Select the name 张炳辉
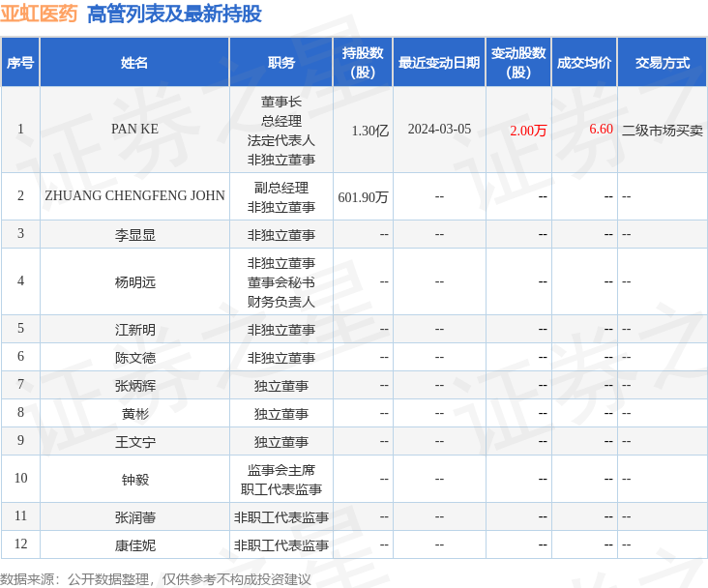Screen dimensions: 708x588 (x=134, y=386)
